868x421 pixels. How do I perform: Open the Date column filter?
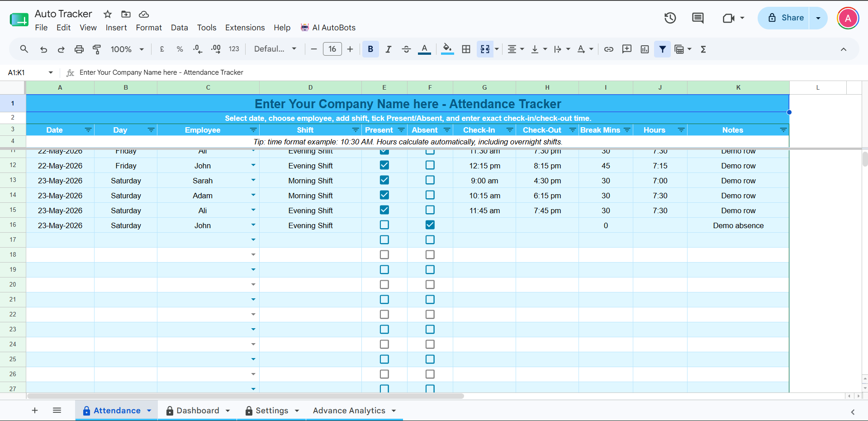88,130
